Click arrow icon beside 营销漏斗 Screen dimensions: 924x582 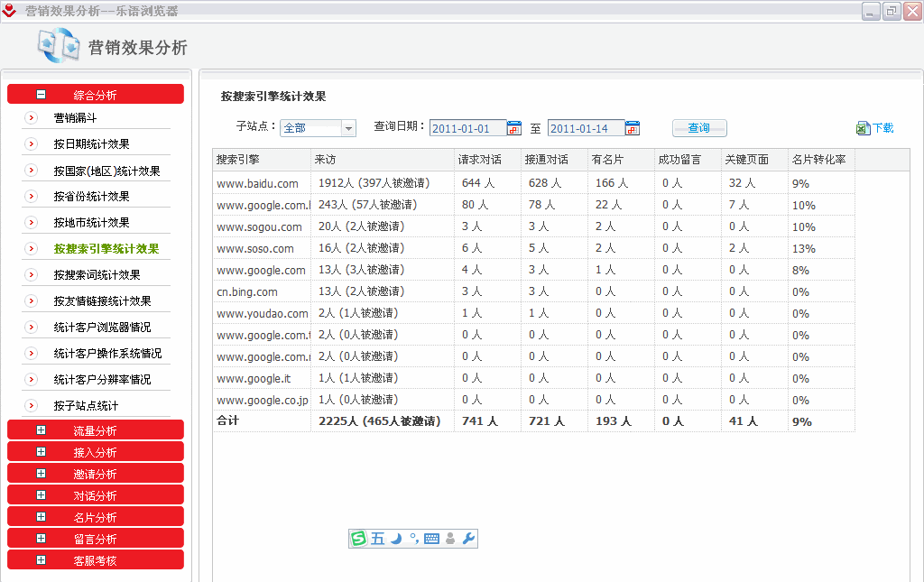click(32, 118)
